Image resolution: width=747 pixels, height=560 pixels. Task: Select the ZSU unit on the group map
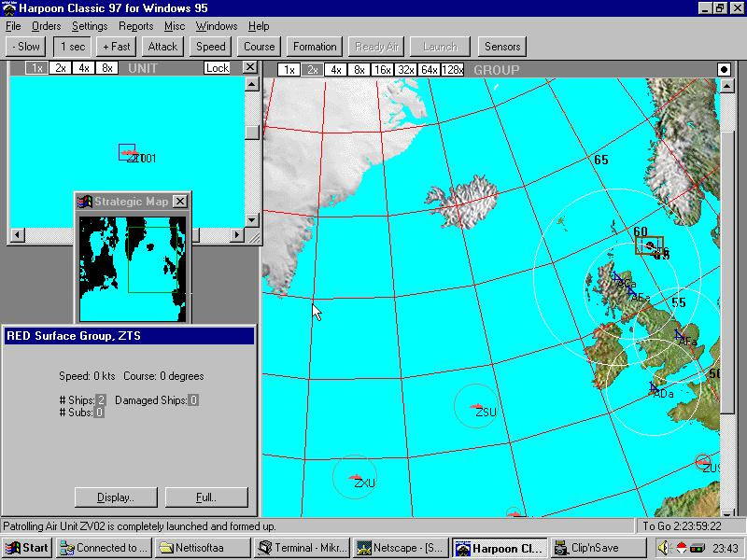pyautogui.click(x=477, y=407)
